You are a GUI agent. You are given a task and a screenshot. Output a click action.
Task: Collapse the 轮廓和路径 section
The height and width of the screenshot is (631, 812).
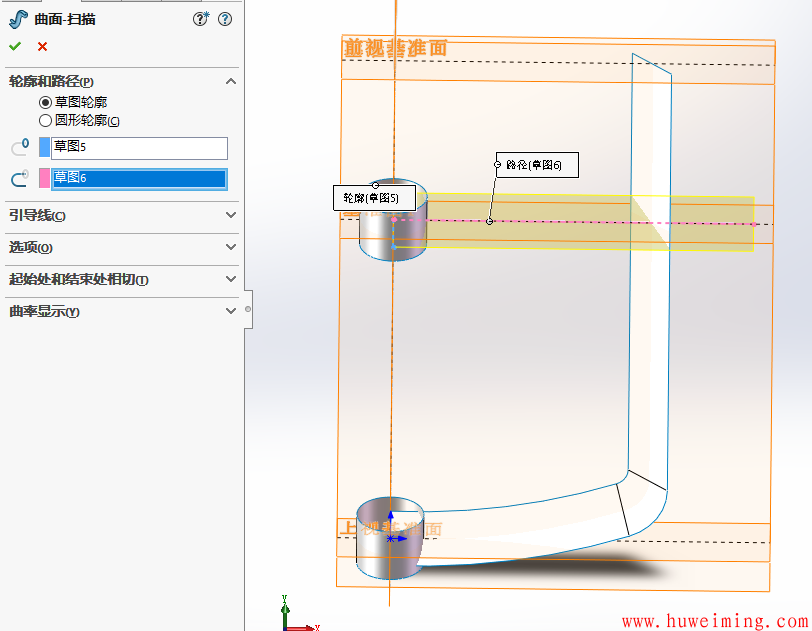pos(231,82)
